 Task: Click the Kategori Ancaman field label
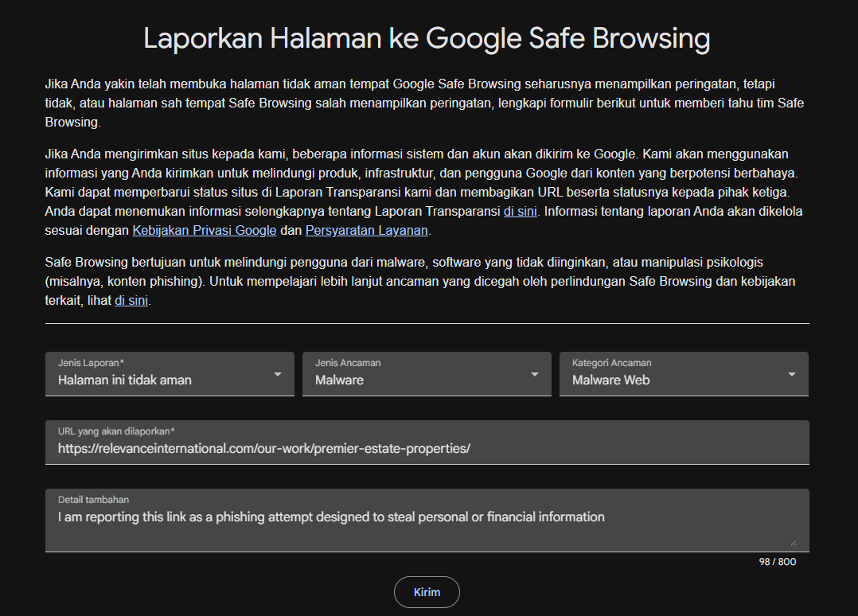click(612, 363)
